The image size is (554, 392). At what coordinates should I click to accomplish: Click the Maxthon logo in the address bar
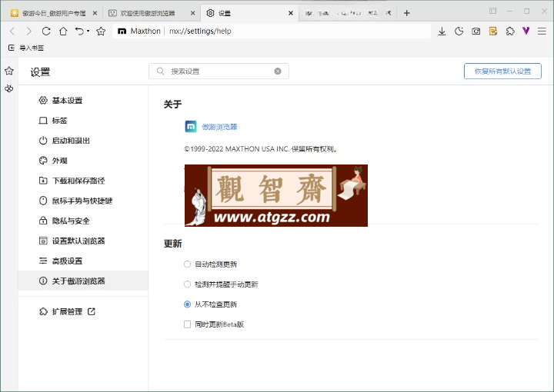pos(122,32)
